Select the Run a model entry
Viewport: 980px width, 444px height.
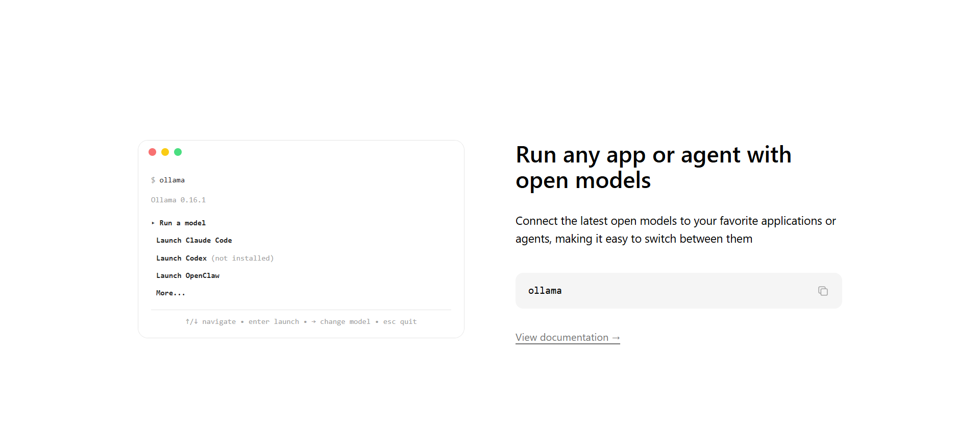click(182, 223)
